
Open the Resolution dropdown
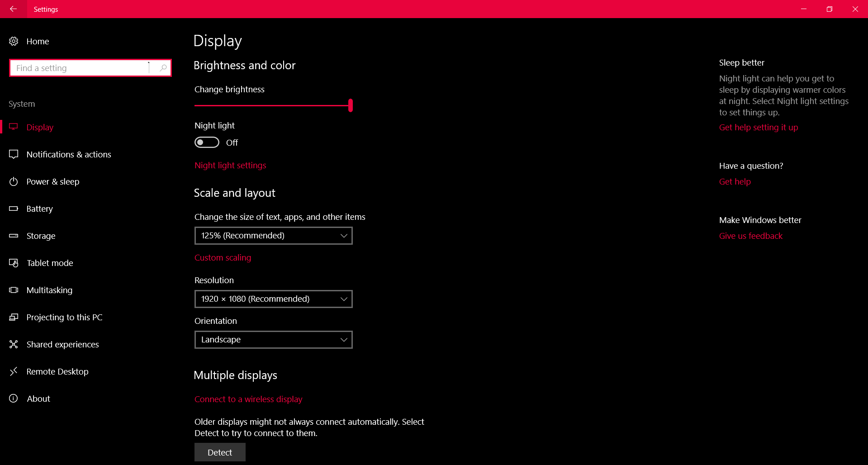(x=273, y=299)
